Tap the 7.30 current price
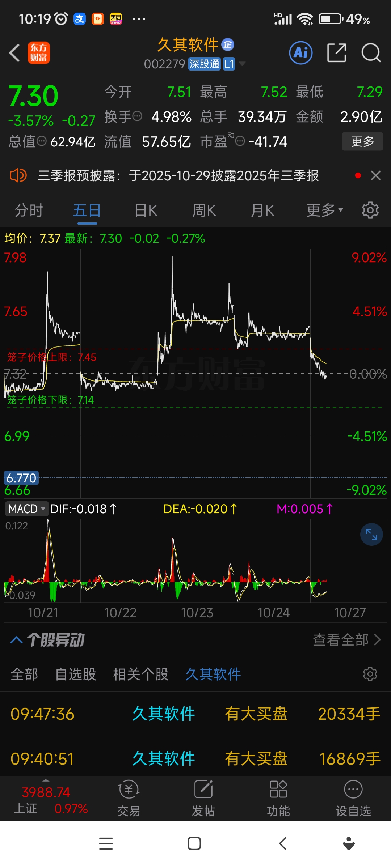 [x=33, y=96]
